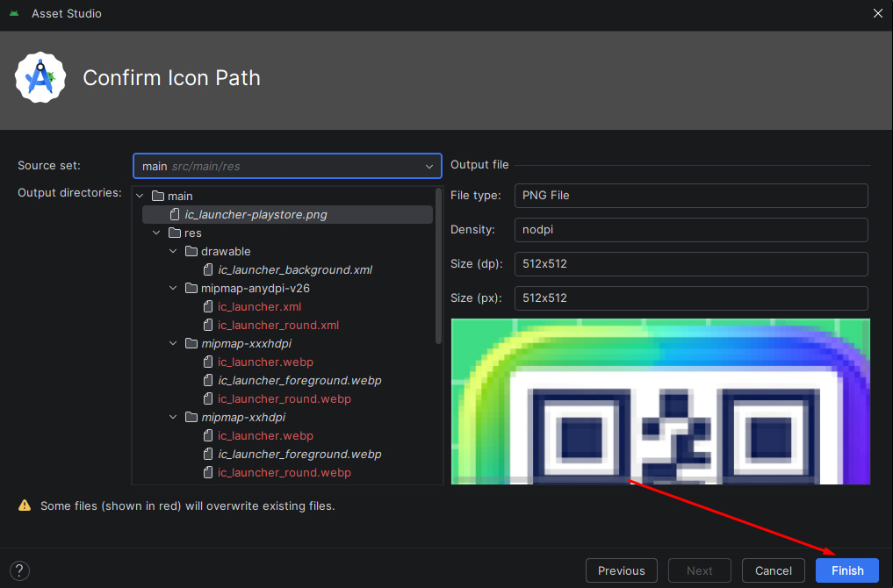
Task: Select ic_launcher_foreground.webp under mipmap-xxxhdpi
Action: (299, 380)
